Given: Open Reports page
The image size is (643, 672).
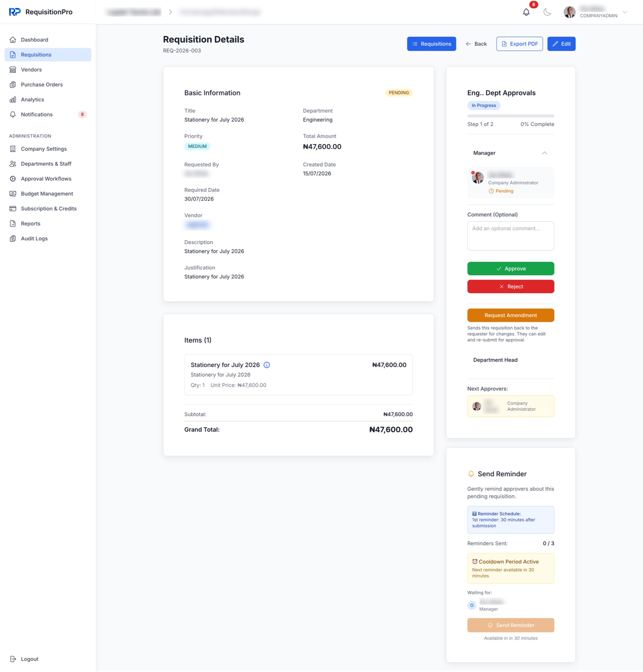Looking at the screenshot, I should (48, 223).
